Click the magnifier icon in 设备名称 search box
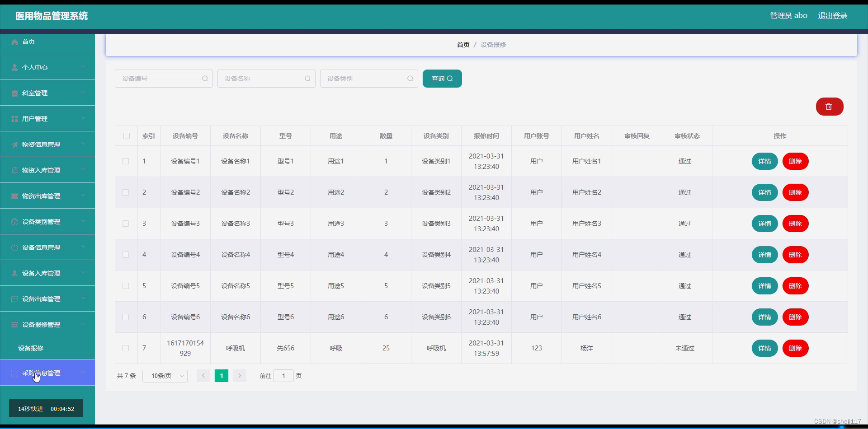This screenshot has height=429, width=868. click(x=308, y=78)
